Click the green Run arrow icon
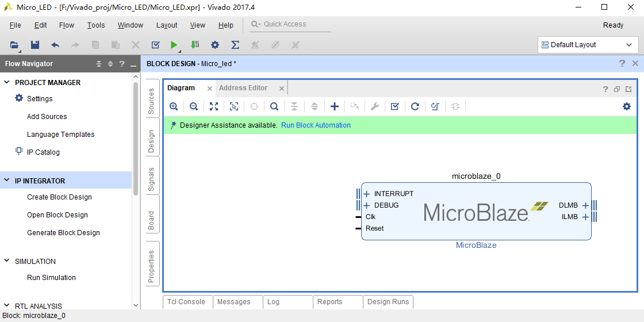 (x=174, y=45)
